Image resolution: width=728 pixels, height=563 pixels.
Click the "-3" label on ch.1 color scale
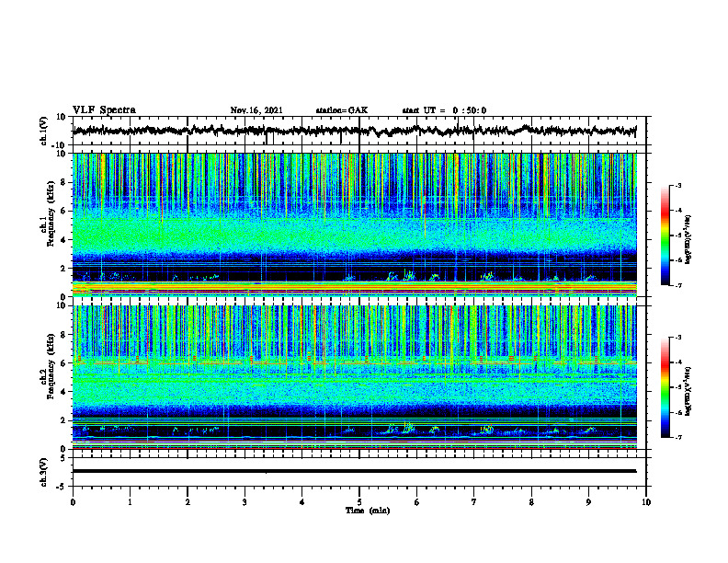tap(677, 185)
